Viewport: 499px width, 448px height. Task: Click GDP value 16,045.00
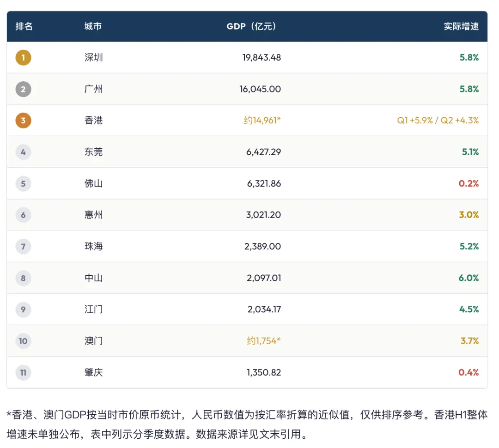pos(260,89)
